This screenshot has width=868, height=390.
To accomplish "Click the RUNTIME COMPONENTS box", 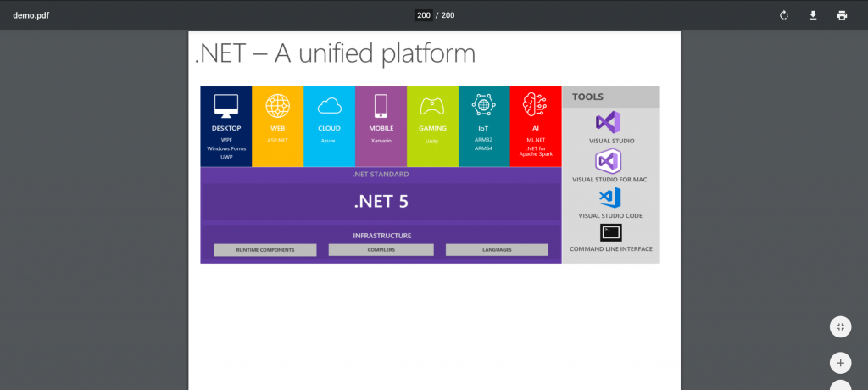I will [265, 250].
